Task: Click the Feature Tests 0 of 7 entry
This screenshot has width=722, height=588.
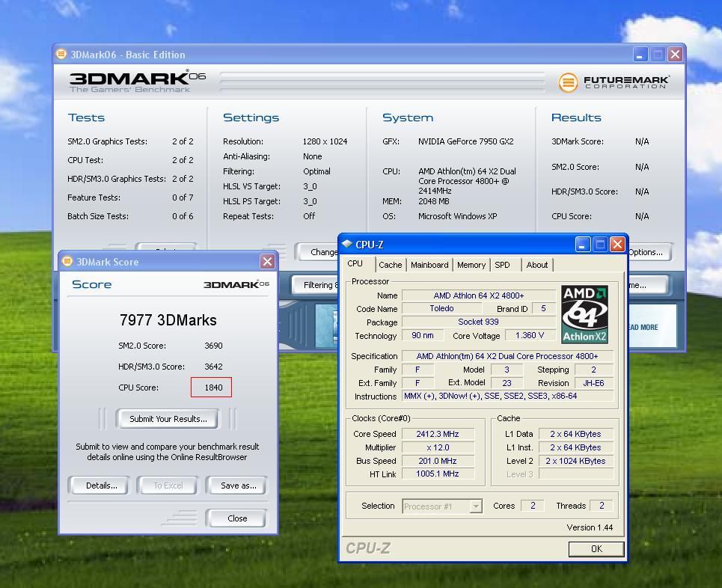Action: [x=130, y=197]
